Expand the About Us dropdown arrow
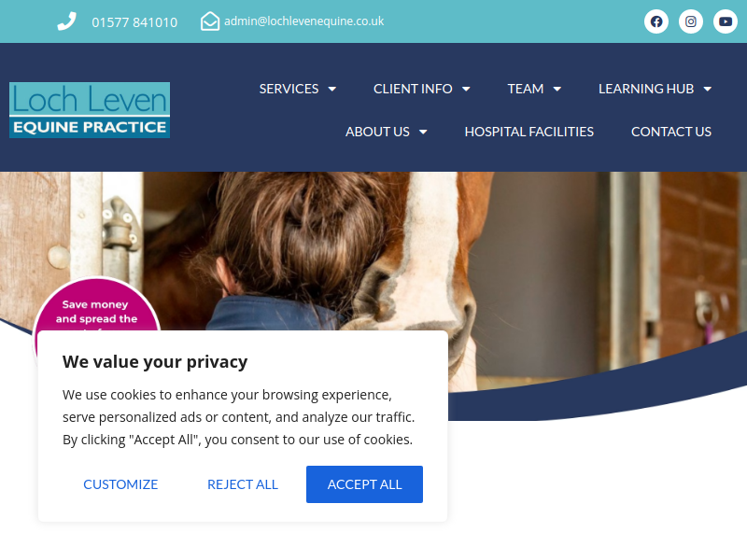 [x=423, y=132]
